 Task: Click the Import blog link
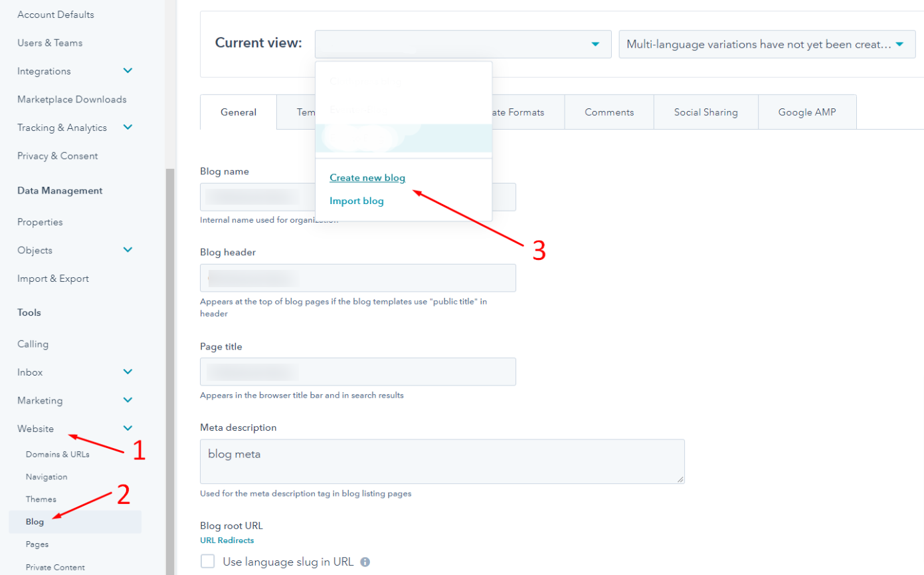pos(357,201)
